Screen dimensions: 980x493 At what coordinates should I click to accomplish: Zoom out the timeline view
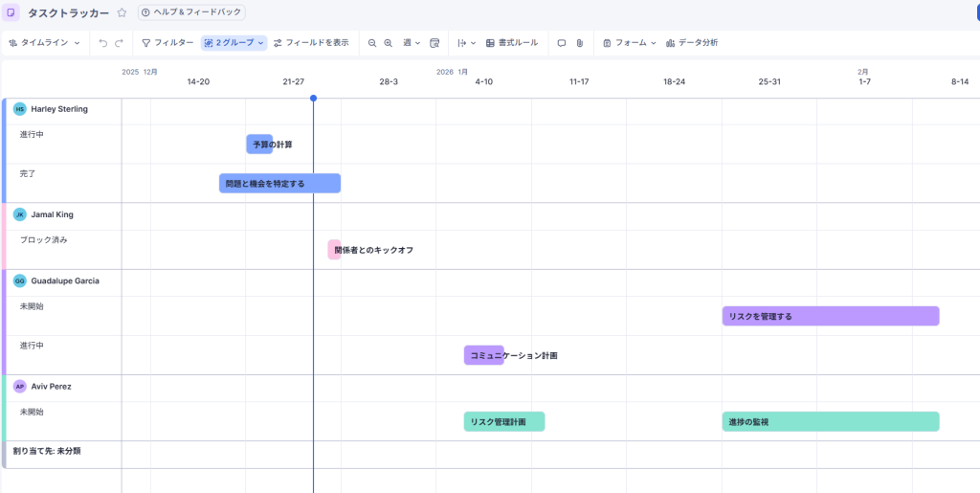pos(372,43)
